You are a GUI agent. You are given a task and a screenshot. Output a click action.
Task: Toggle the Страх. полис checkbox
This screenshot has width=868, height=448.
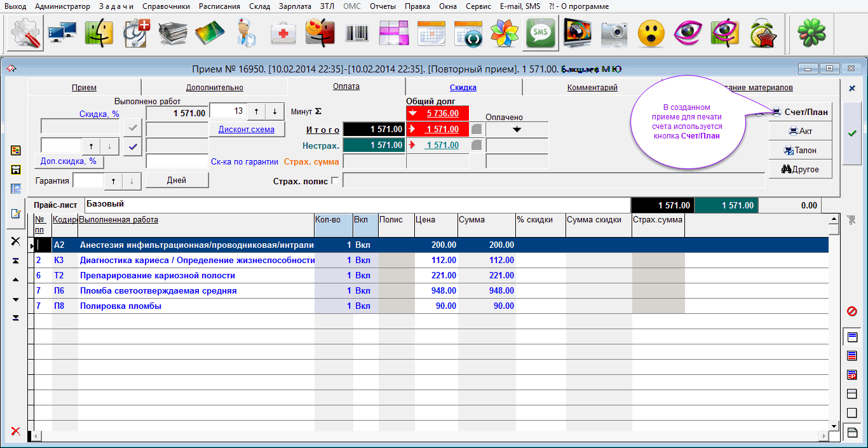[336, 181]
